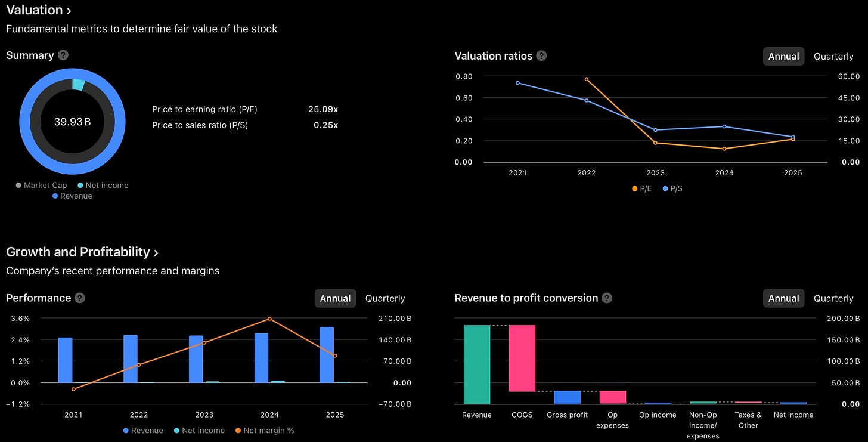Click the 2025 revenue bar in Performance
Viewport: 868px width, 442px height.
(x=327, y=354)
